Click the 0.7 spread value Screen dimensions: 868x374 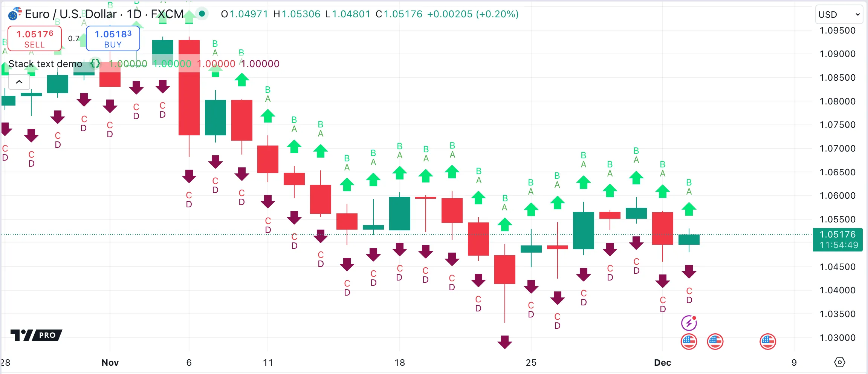coord(73,38)
